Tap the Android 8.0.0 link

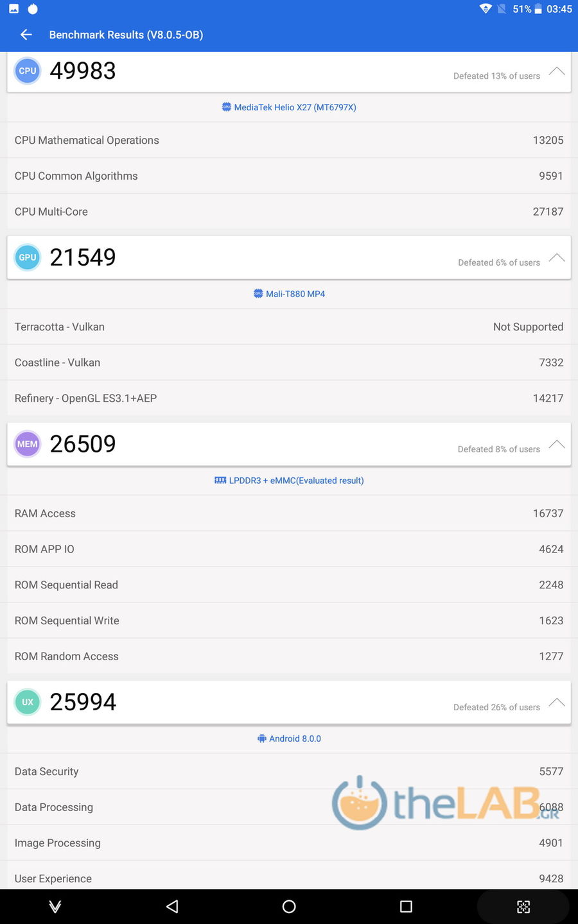pos(289,739)
